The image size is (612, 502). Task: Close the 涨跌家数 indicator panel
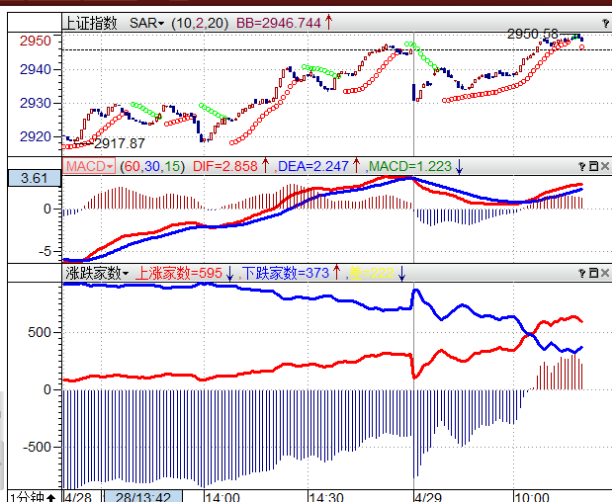tap(604, 272)
